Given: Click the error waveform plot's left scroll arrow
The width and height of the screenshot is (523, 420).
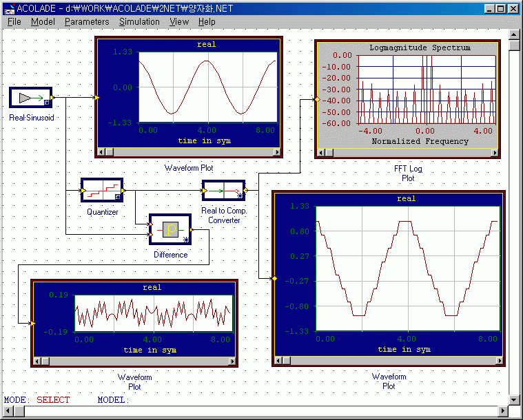Looking at the screenshot, I should 37,361.
